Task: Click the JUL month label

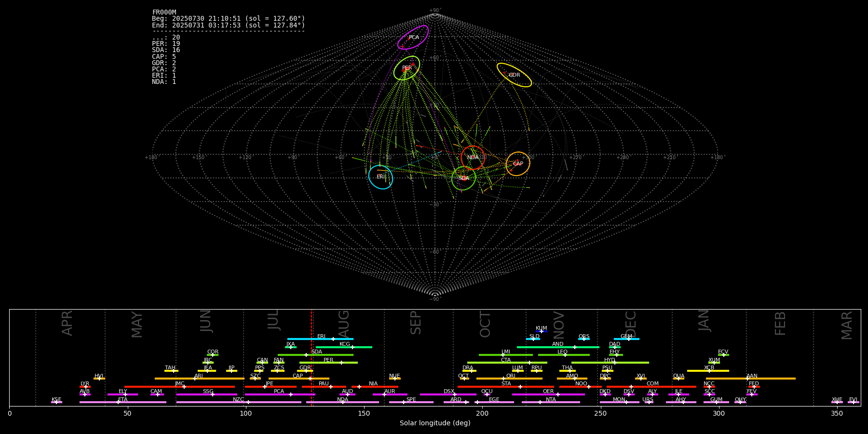Action: point(273,319)
